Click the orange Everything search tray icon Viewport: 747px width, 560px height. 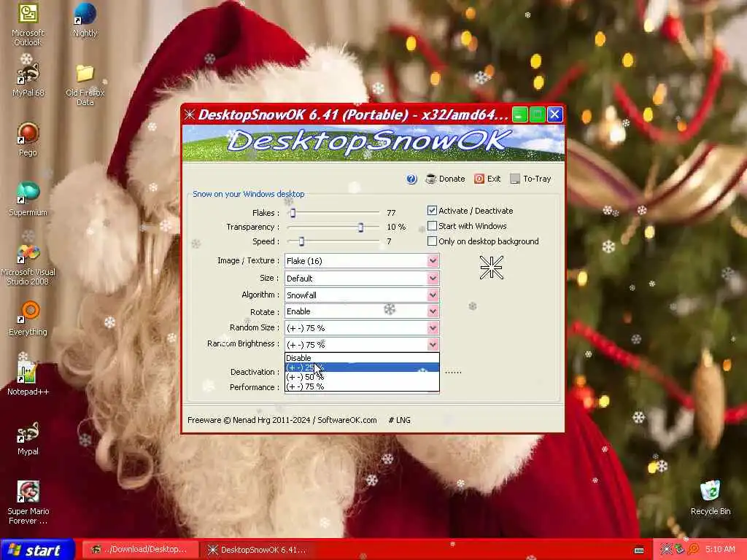[693, 550]
